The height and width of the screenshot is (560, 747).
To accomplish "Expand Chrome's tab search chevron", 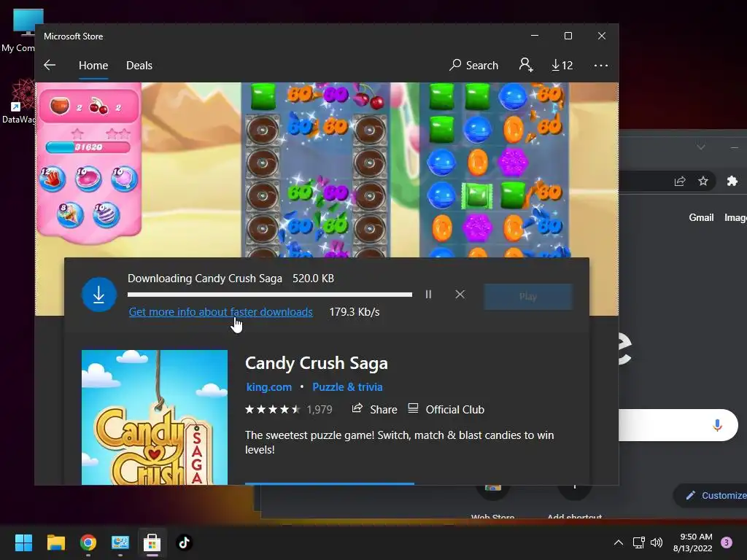I will pos(701,147).
